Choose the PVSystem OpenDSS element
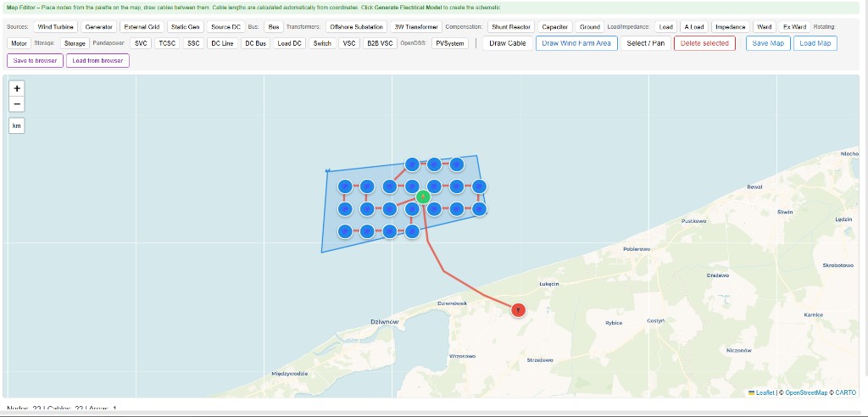This screenshot has height=417, width=868. 450,43
